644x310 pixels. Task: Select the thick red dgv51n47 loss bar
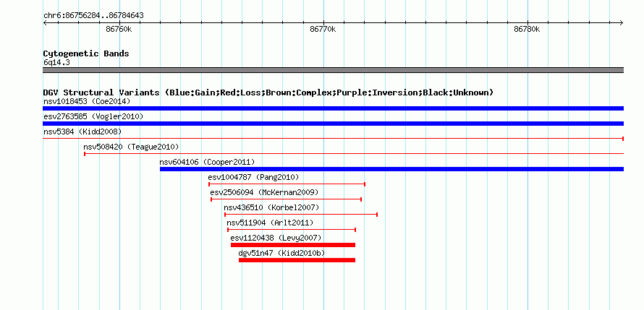(297, 260)
